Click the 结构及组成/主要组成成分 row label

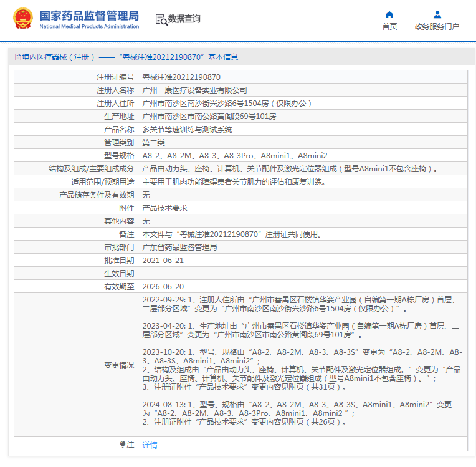click(x=92, y=168)
